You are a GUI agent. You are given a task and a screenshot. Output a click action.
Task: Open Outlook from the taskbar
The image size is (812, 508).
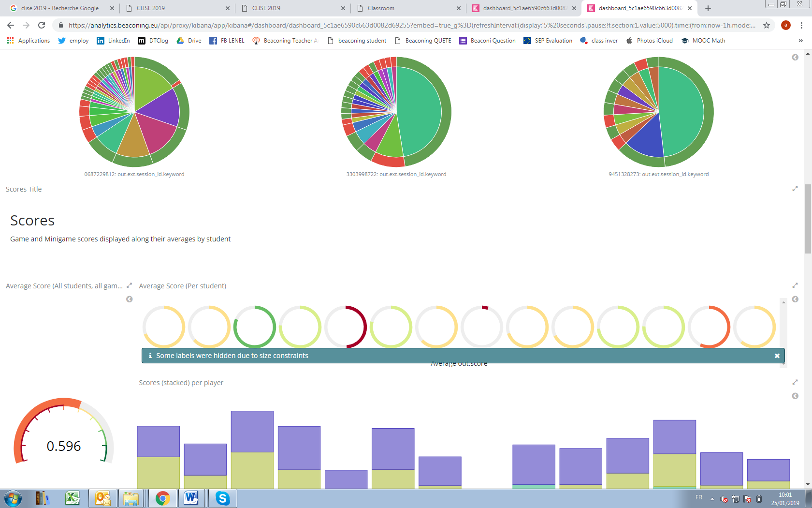(103, 498)
